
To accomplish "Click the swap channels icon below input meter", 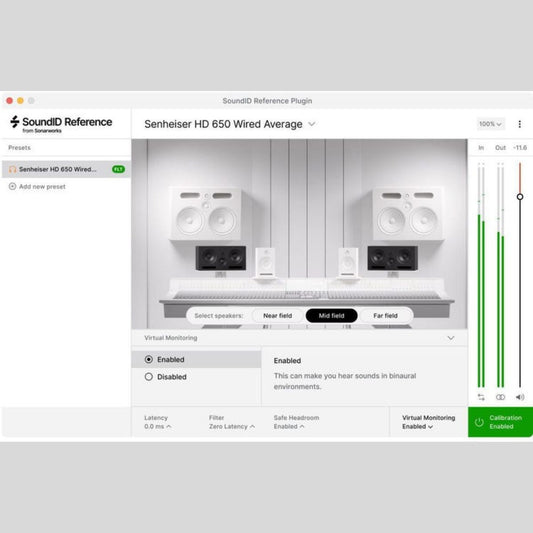I will [x=481, y=397].
